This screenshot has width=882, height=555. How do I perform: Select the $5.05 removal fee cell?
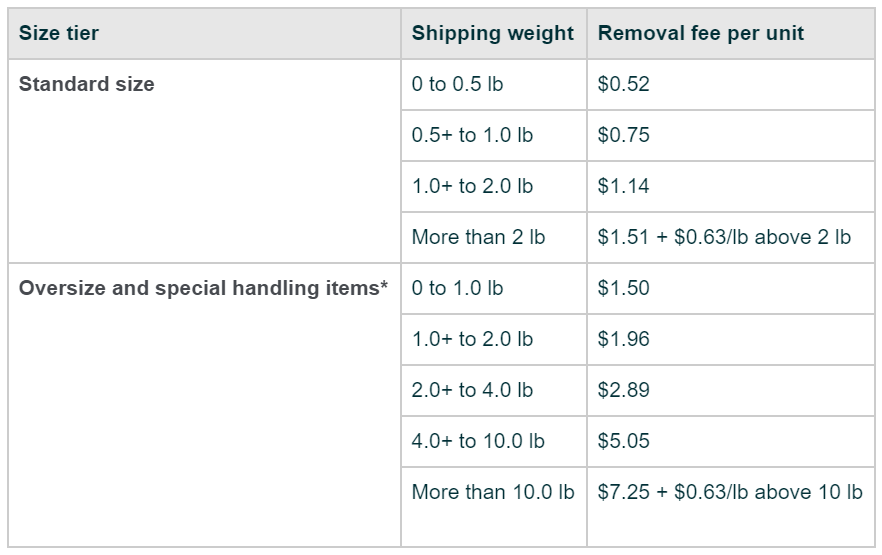click(624, 441)
